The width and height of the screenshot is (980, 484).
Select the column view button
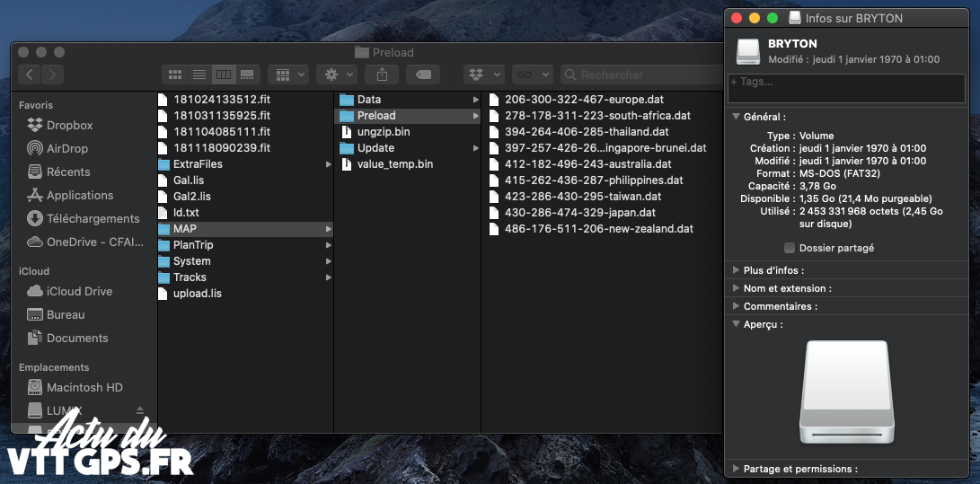(223, 75)
